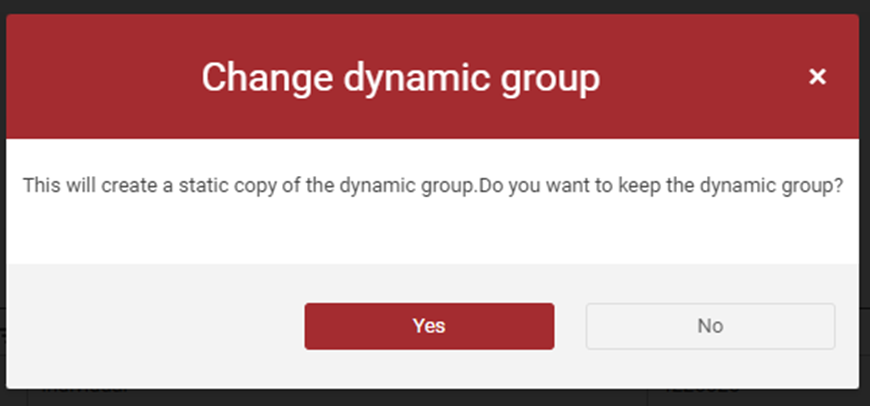Click the red dialog header bar
The height and width of the screenshot is (406, 870).
click(433, 77)
